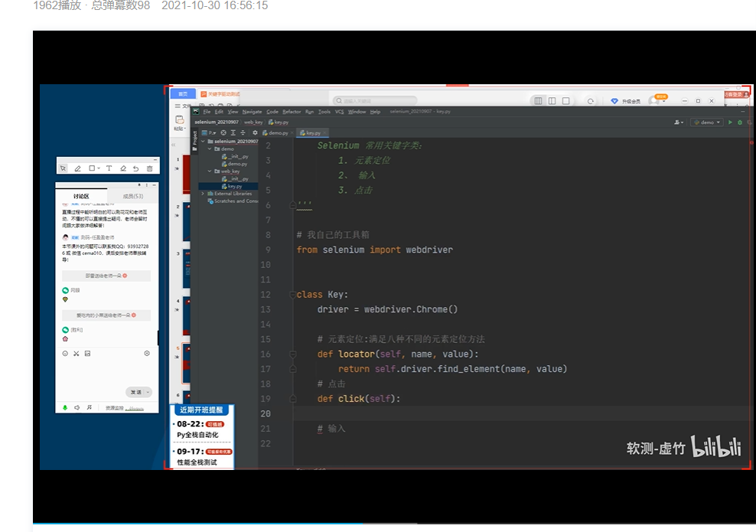The image size is (756, 532).
Task: Click the WPS 首页 home tab
Action: pos(183,94)
